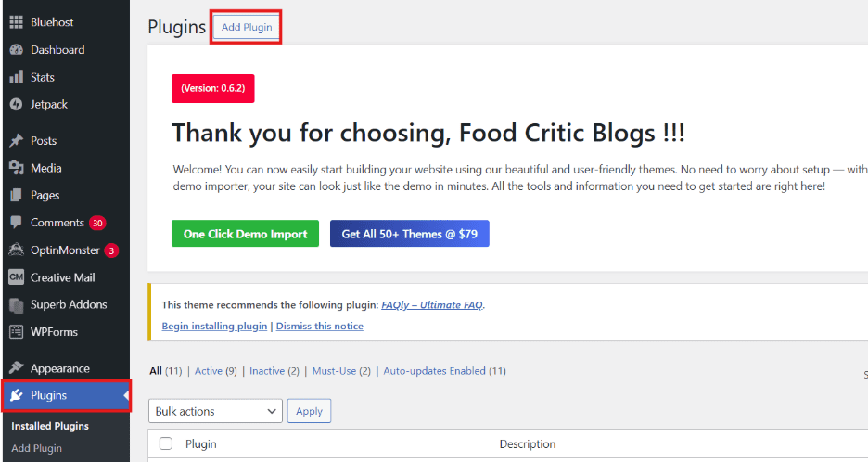Click the Plugins plug icon

(x=16, y=395)
